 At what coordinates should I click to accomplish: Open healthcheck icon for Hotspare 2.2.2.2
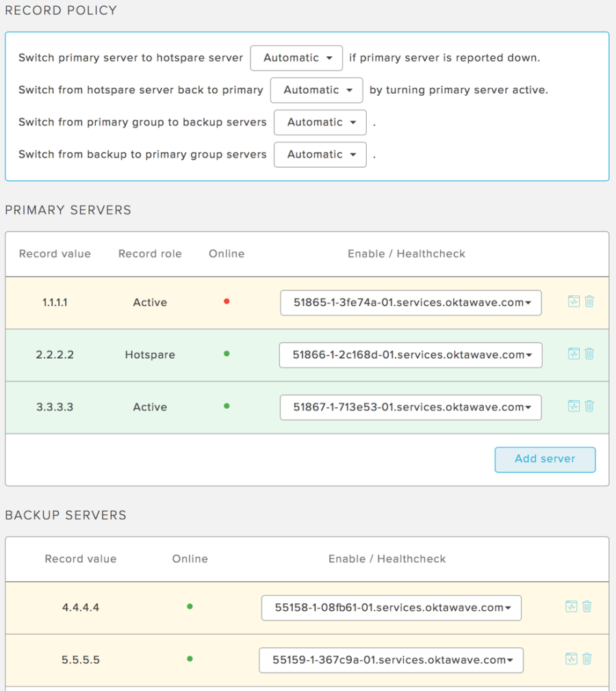pyautogui.click(x=574, y=354)
